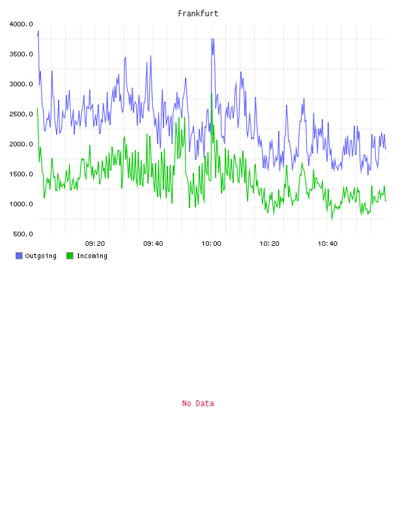Click the 2000.0 y-axis value

pyautogui.click(x=21, y=144)
